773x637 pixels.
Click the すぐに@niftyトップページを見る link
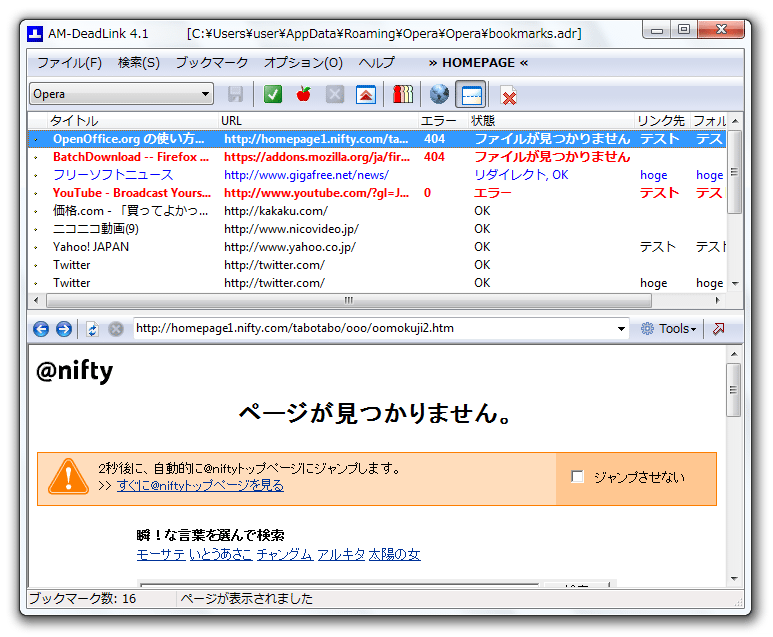[x=200, y=486]
